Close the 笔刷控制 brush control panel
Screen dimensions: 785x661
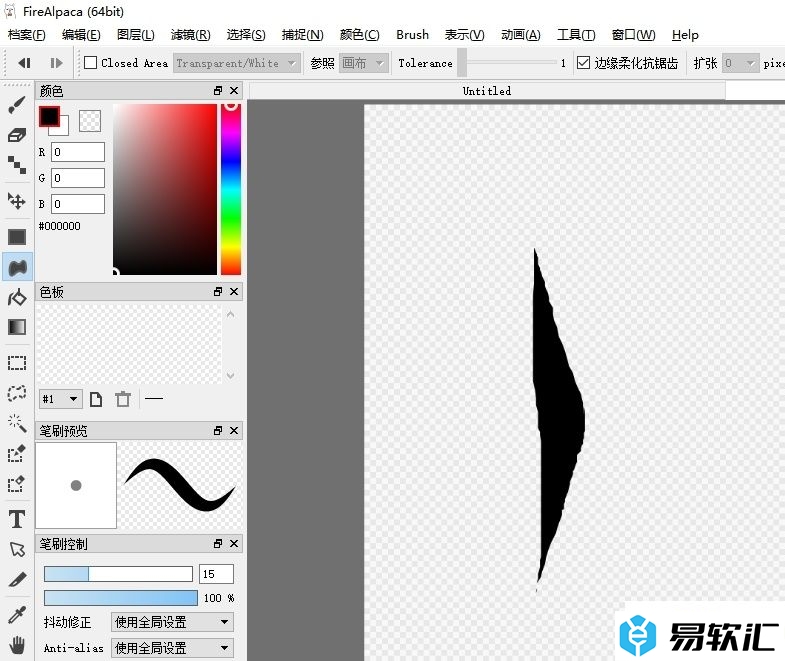234,544
